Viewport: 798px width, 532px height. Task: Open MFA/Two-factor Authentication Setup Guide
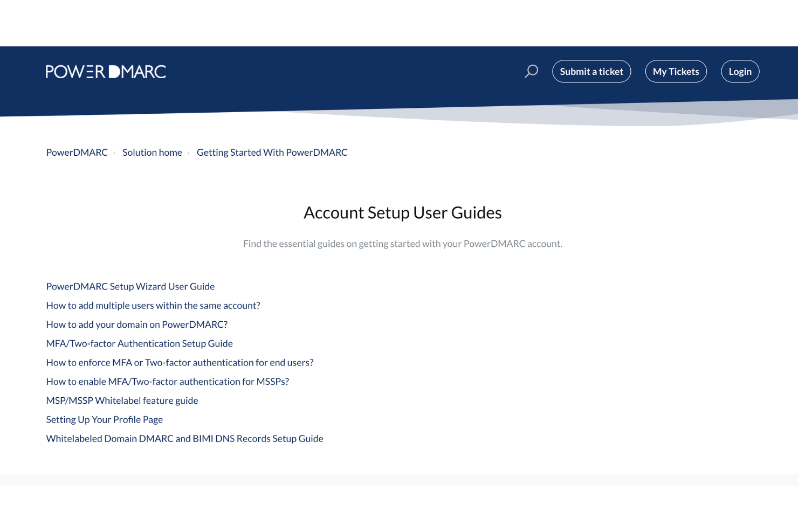(x=140, y=343)
